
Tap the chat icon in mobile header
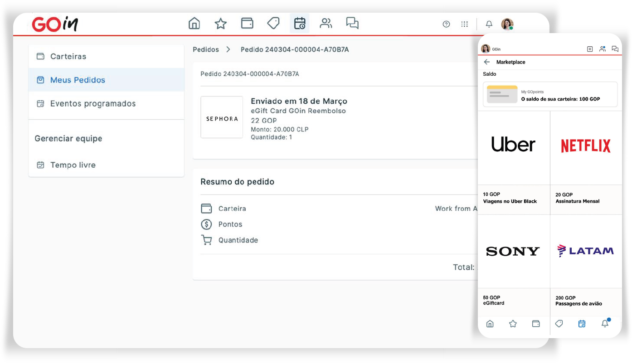coord(615,49)
